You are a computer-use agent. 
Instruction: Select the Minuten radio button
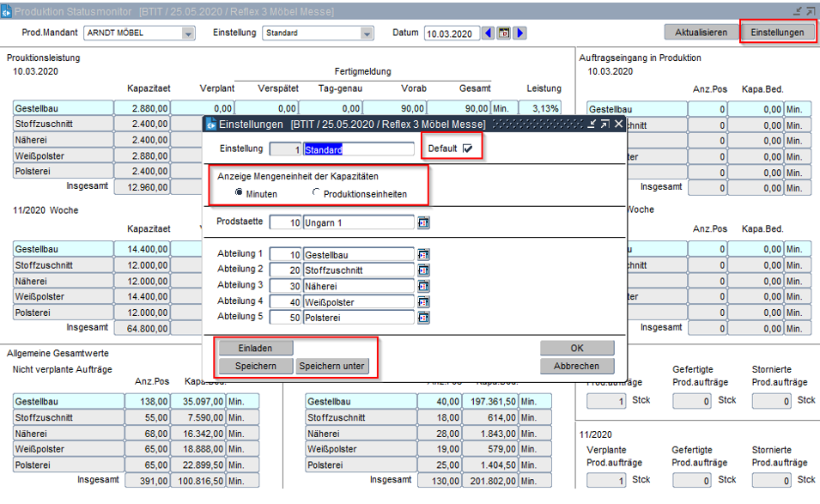239,194
